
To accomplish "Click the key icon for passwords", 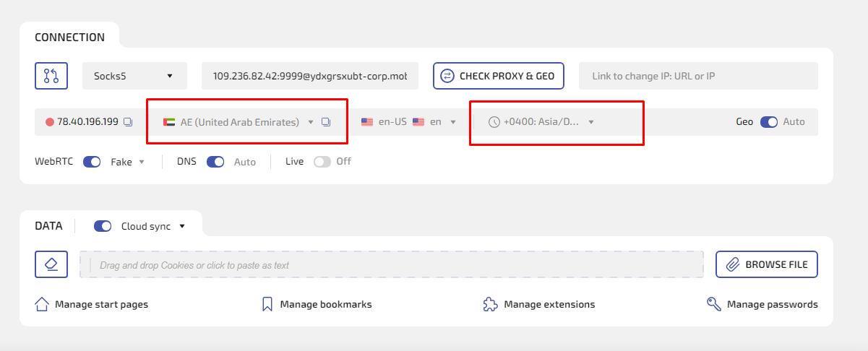I will pos(714,304).
